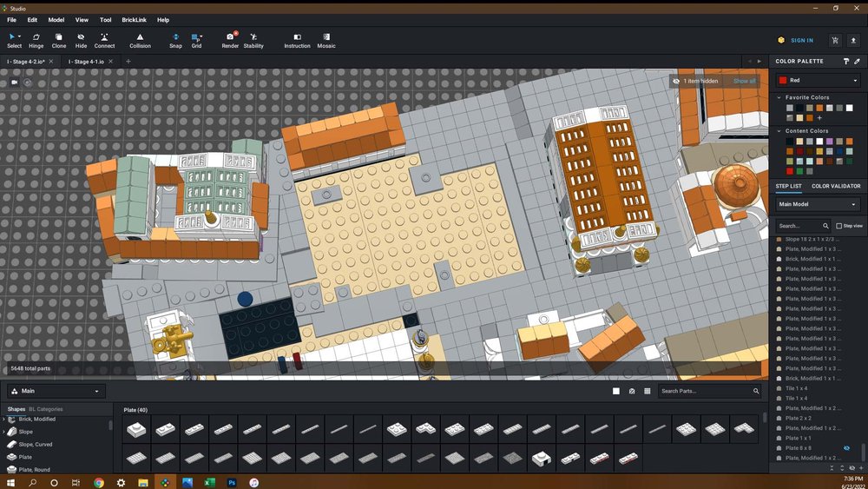Open the Main palette dropdown

pos(56,391)
